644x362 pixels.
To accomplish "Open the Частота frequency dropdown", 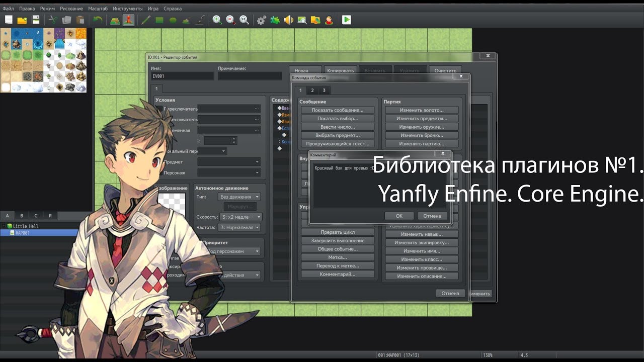I will click(239, 227).
